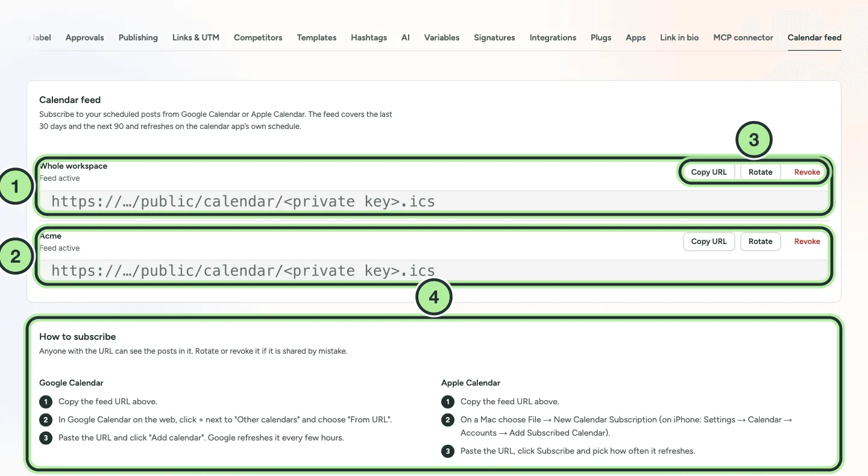Click "Copy the feed URL above" under Google Calendar
This screenshot has width=868, height=476.
[108, 401]
